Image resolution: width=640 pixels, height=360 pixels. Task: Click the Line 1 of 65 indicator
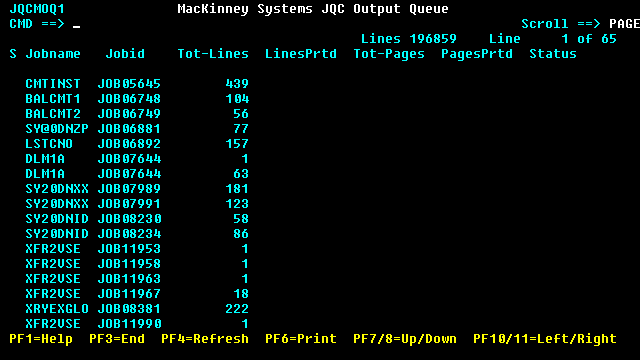tap(553, 39)
